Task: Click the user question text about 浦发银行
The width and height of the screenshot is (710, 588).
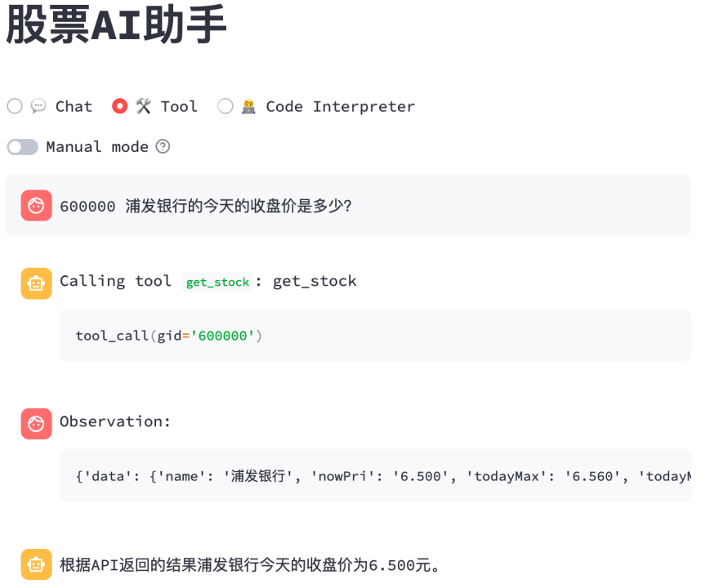Action: pyautogui.click(x=206, y=206)
